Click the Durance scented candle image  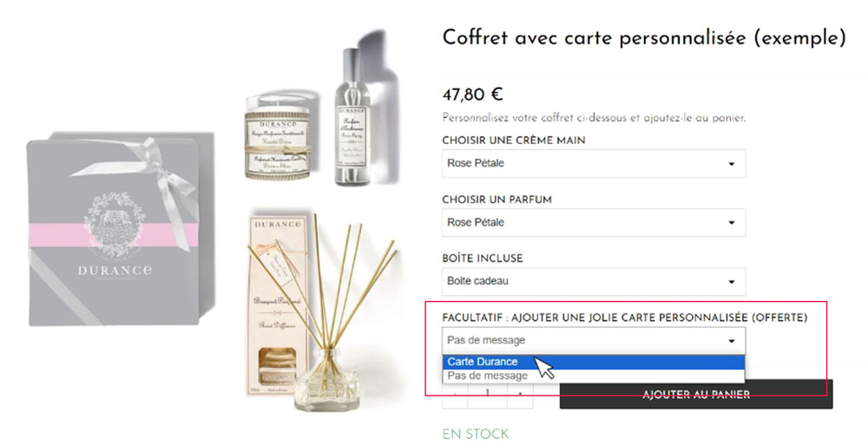[277, 137]
